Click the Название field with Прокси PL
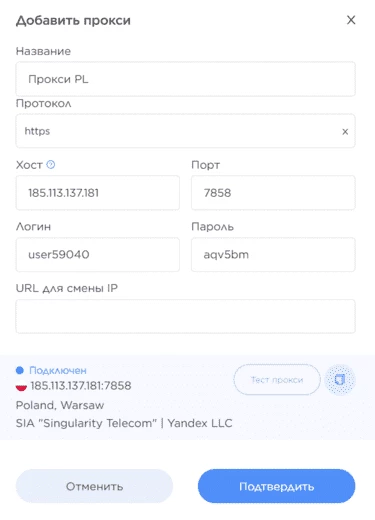The height and width of the screenshot is (520, 375). click(185, 79)
